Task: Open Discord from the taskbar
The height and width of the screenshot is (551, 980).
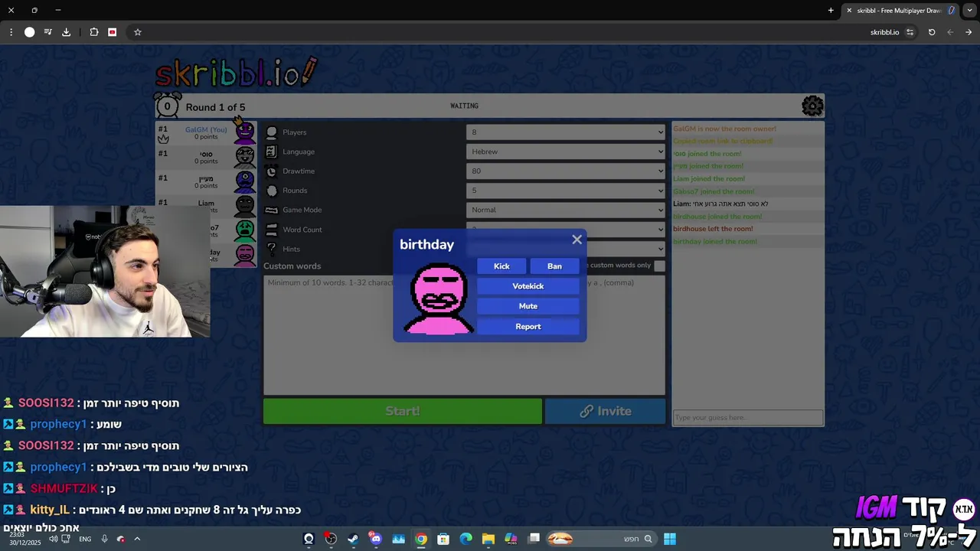Action: [375, 539]
